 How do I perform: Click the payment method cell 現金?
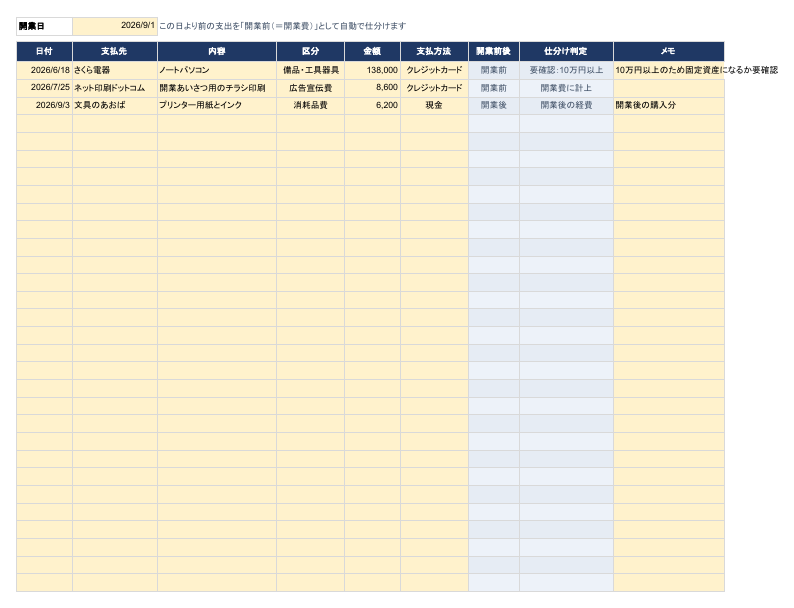pyautogui.click(x=434, y=105)
